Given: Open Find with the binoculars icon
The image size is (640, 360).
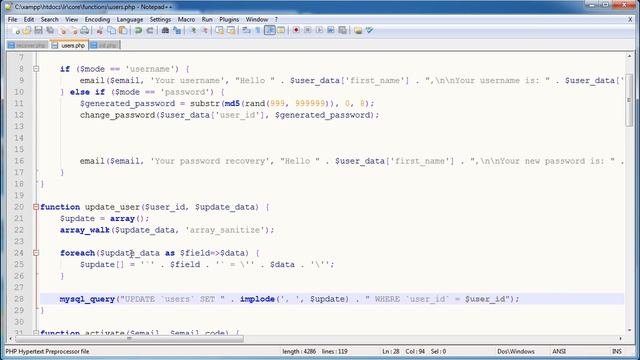Looking at the screenshot, I should point(165,31).
